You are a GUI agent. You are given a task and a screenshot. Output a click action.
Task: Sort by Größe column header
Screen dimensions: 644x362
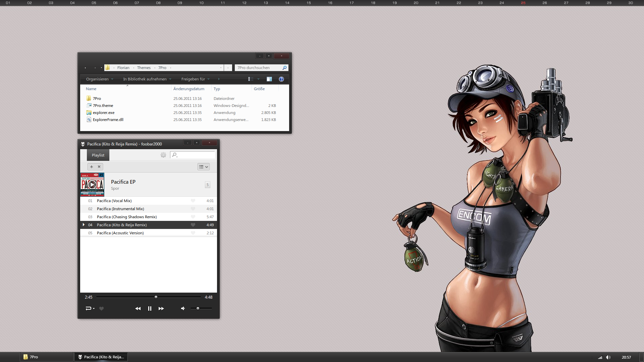pyautogui.click(x=265, y=89)
